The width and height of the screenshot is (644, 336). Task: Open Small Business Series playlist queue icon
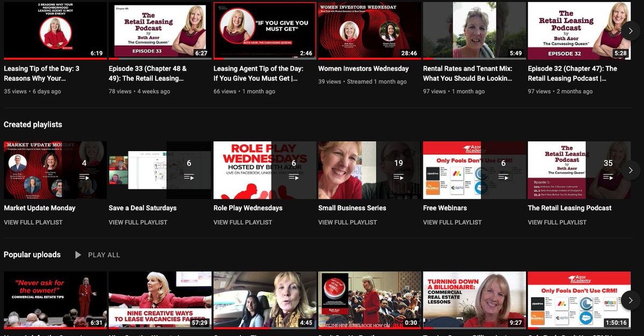[398, 176]
